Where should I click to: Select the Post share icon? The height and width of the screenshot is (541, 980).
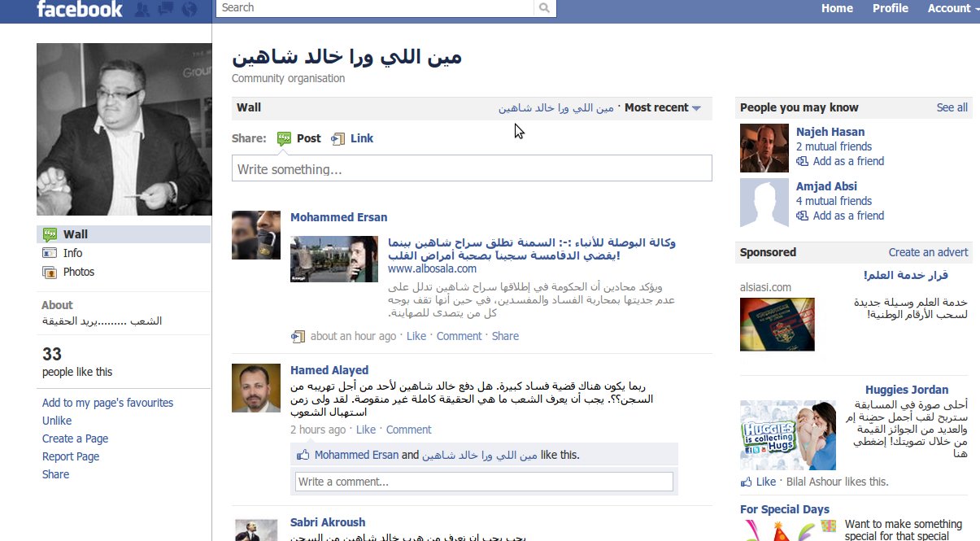click(284, 139)
